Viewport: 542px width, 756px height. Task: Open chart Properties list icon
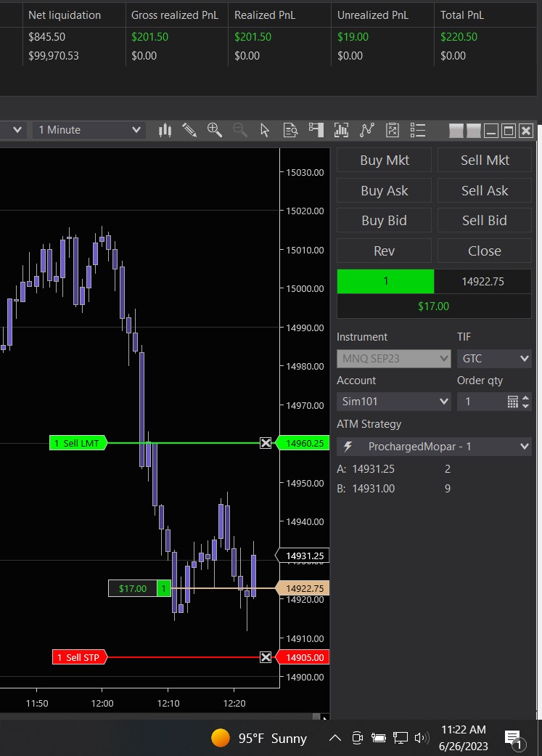pos(418,130)
